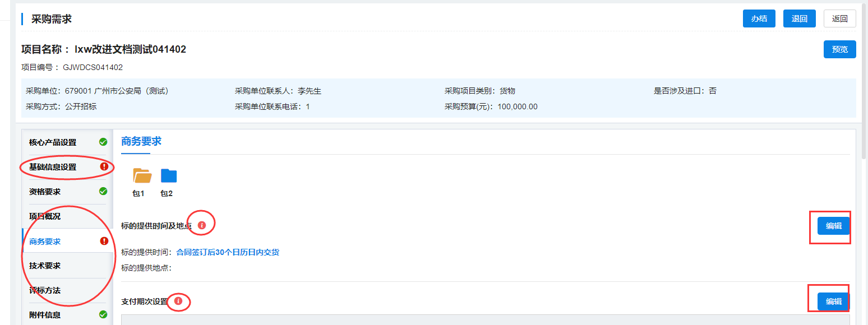Open the 包1 orange folder icon
This screenshot has width=868, height=325.
coord(142,176)
